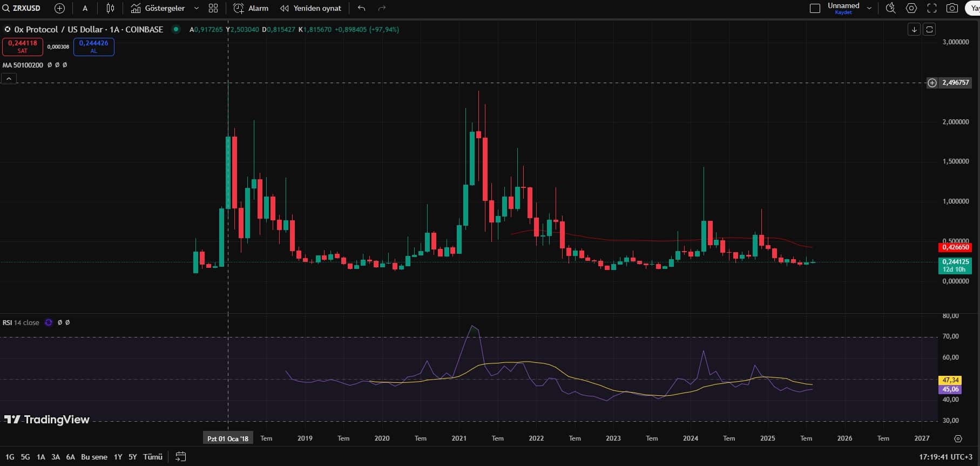Screen dimensions: 980x466
Task: Click the 3,000000 price scale label
Action: [x=955, y=42]
